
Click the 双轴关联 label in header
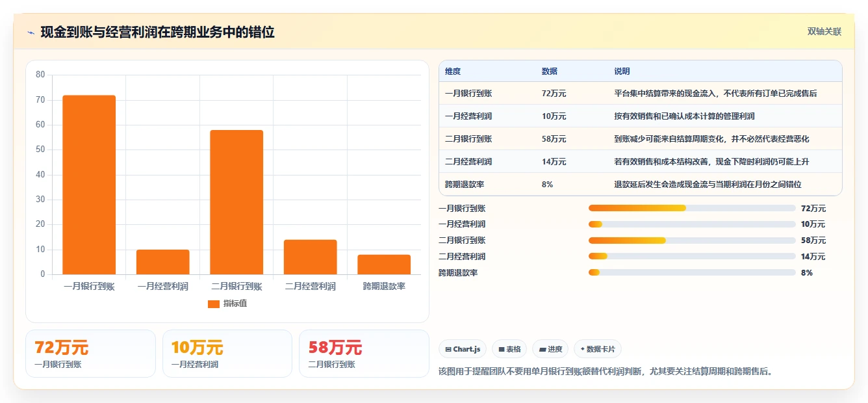click(824, 32)
